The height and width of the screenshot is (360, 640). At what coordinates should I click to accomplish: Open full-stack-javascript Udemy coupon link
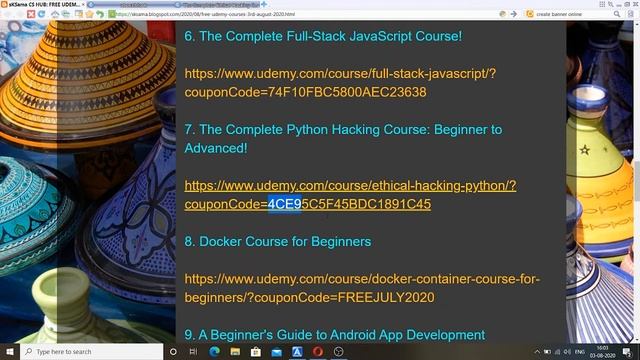[x=340, y=83]
